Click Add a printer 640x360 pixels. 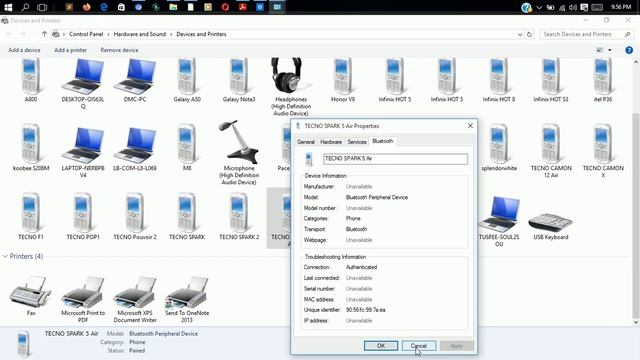pyautogui.click(x=71, y=50)
